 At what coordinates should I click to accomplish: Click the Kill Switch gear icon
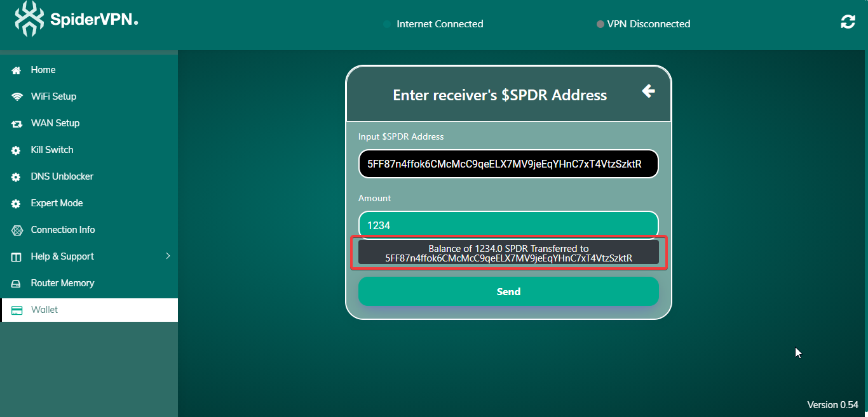(17, 150)
